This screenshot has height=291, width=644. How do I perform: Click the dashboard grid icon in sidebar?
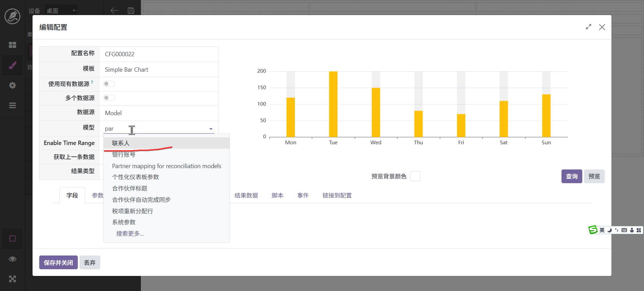pyautogui.click(x=12, y=45)
